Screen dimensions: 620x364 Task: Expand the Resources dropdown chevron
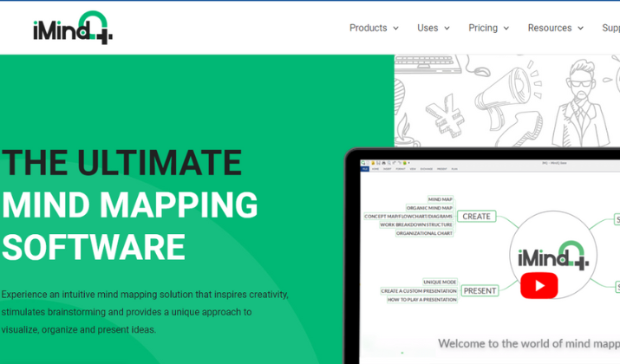pyautogui.click(x=580, y=29)
